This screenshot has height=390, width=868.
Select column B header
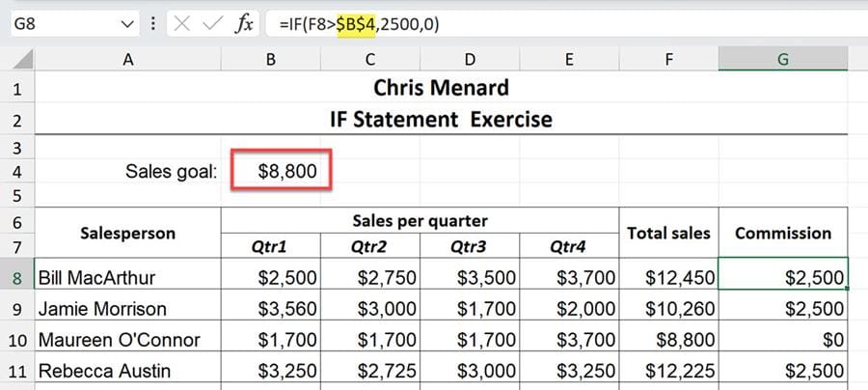point(270,60)
